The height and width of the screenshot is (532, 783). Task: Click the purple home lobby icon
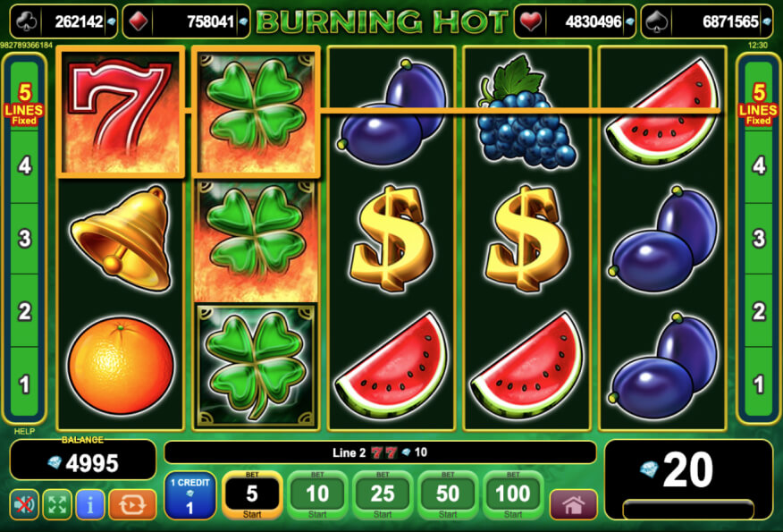pyautogui.click(x=573, y=504)
